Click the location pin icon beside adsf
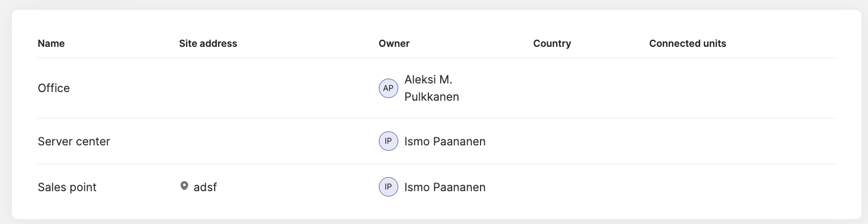This screenshot has height=224, width=868. point(184,186)
